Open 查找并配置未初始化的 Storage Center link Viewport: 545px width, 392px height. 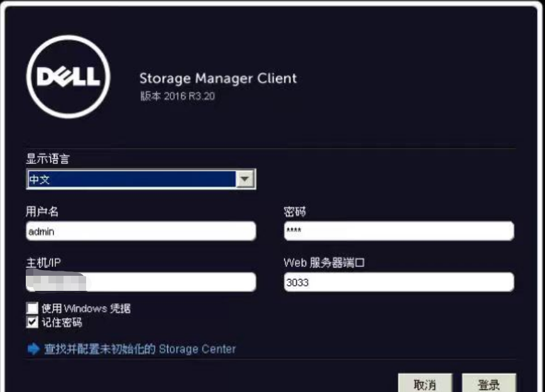coord(140,349)
